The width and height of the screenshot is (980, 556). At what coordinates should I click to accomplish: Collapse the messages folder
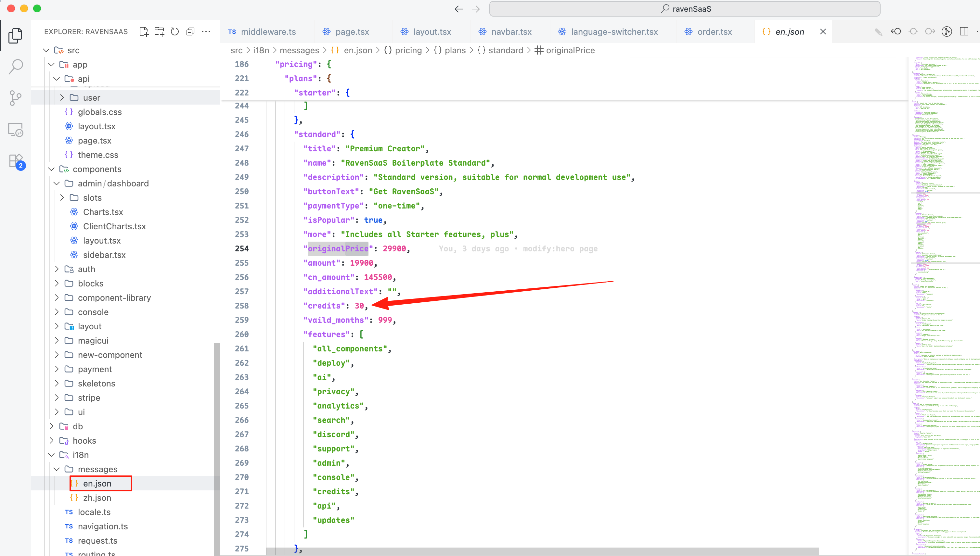(57, 469)
